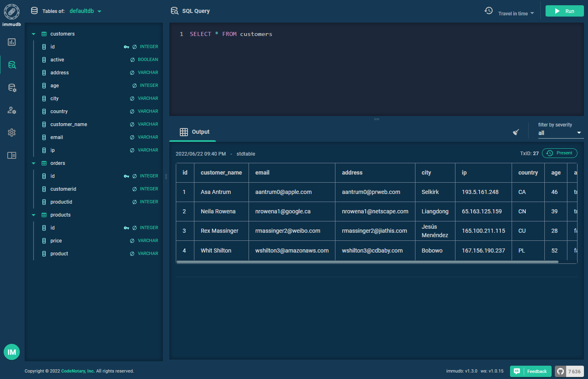Open the Travel in time dropdown
Image resolution: width=588 pixels, height=379 pixels.
[516, 13]
